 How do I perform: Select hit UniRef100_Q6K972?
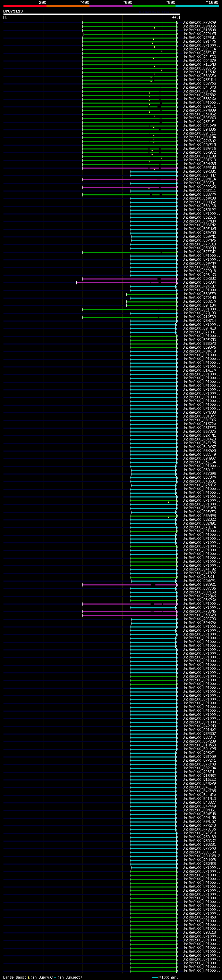coord(199,153)
